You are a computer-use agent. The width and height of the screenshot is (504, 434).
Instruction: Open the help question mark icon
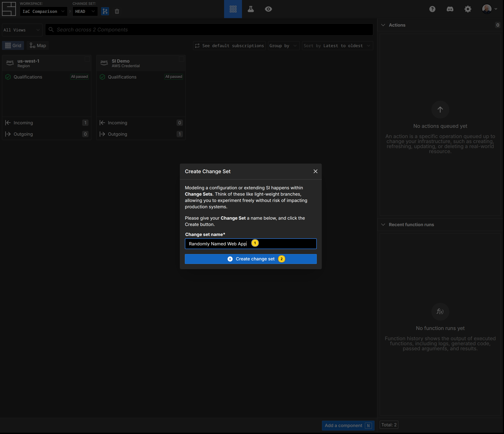(x=432, y=9)
